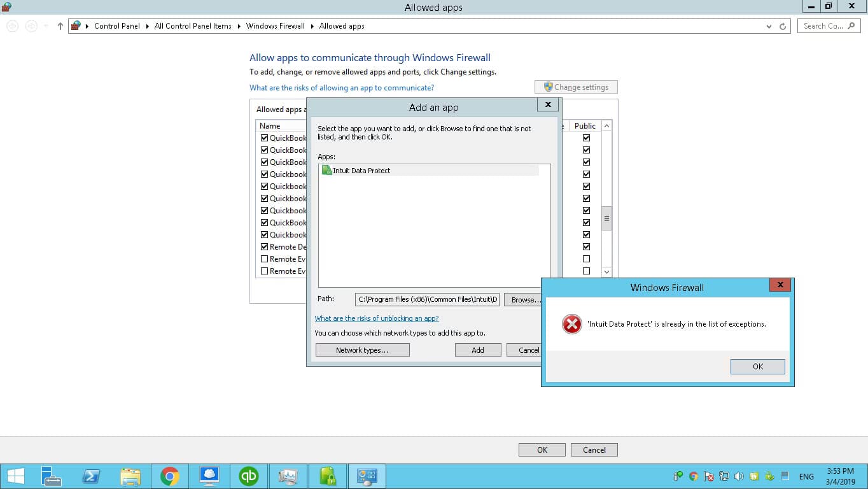Click the Path text field

(x=427, y=299)
